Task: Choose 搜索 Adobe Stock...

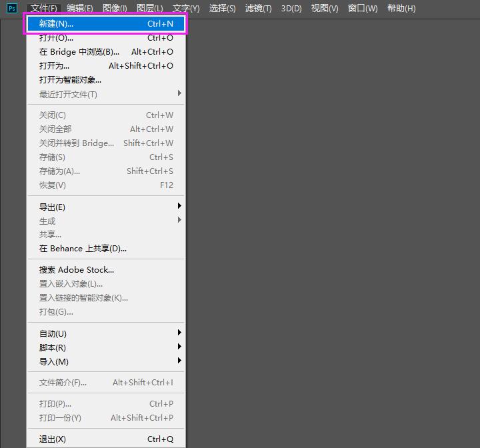Action: [106, 270]
